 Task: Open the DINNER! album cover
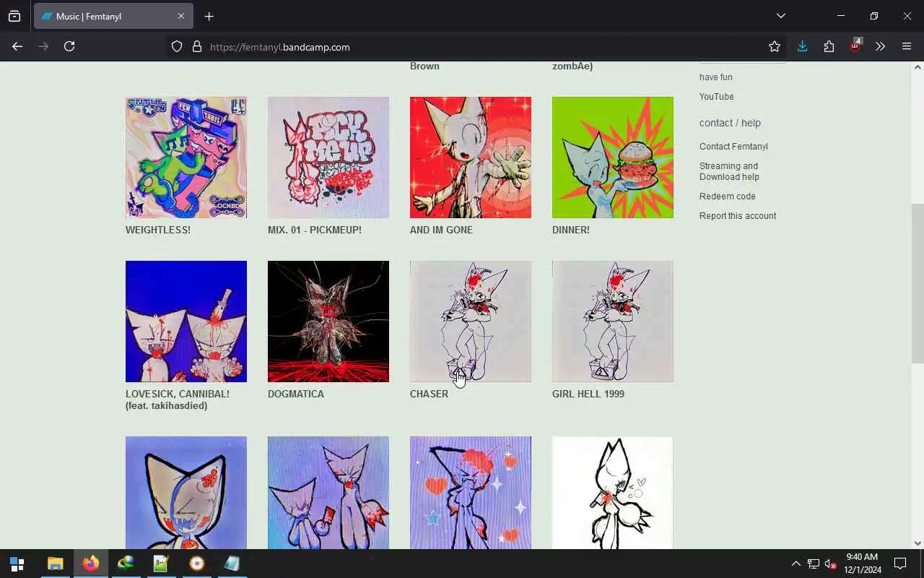point(613,158)
